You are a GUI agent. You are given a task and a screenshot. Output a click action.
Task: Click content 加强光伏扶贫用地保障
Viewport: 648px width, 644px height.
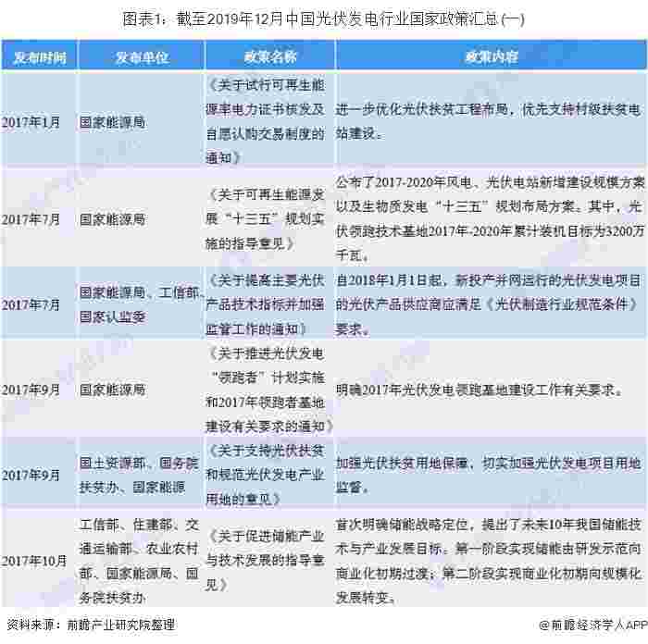point(489,475)
